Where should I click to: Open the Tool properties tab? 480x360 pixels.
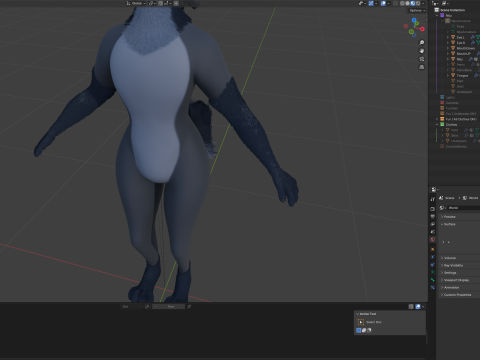[433, 199]
